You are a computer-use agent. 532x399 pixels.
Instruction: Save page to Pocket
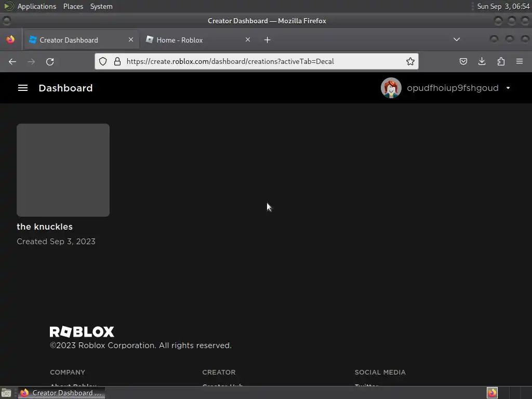463,61
